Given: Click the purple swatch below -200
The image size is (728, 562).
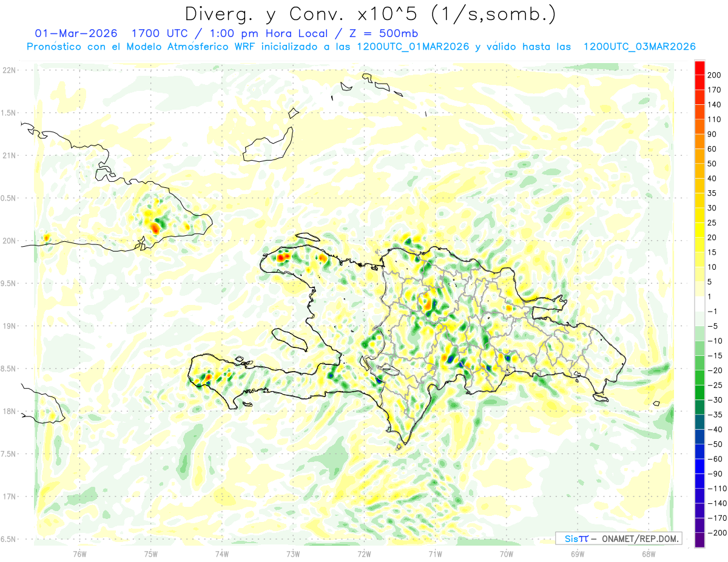Looking at the screenshot, I should (699, 540).
